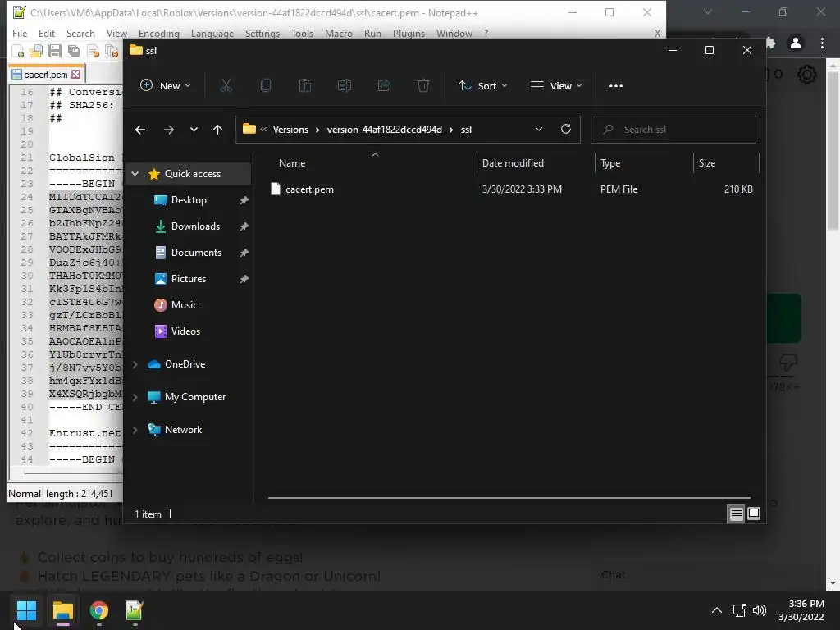The width and height of the screenshot is (840, 630).
Task: Switch to Details view layout button
Action: [736, 514]
